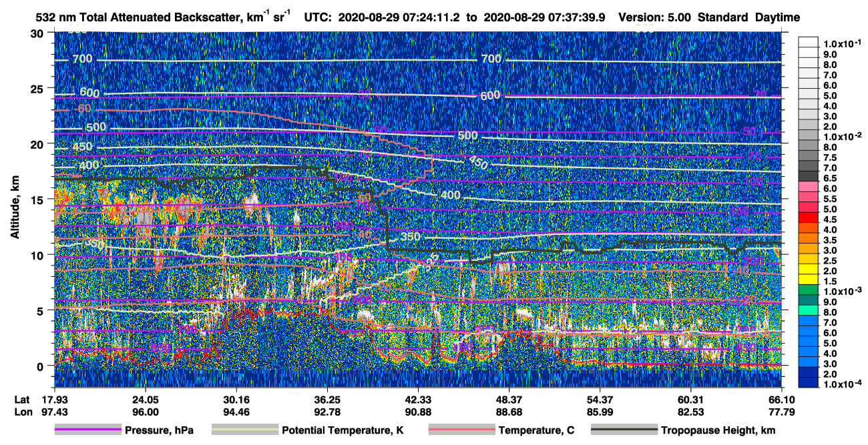868x445 pixels.
Task: Click longitude value '90.88'
Action: 418,412
